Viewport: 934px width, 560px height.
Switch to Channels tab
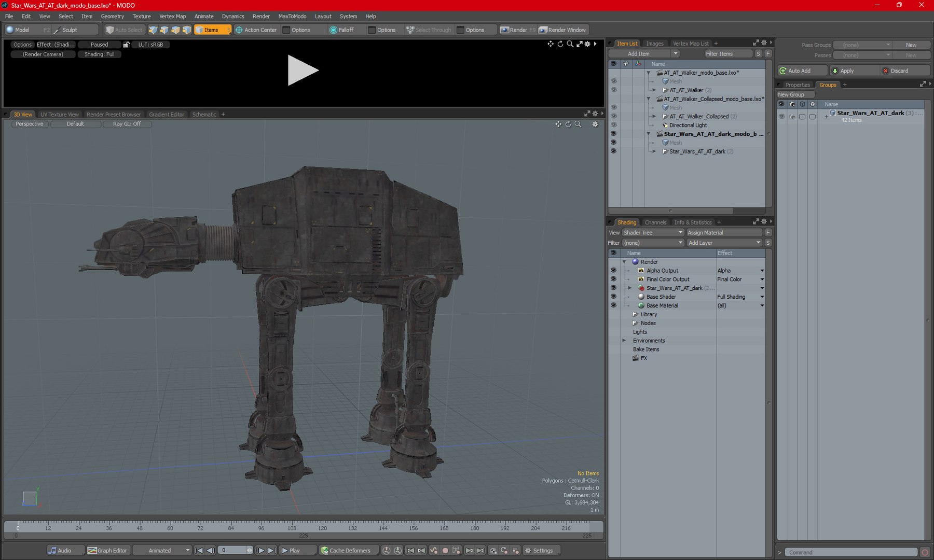[655, 222]
